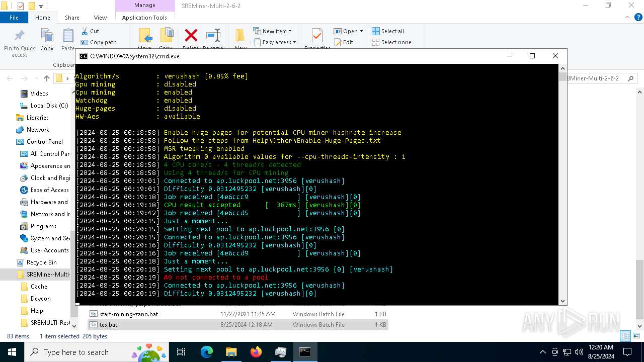Open the Windows Start menu
This screenshot has height=362, width=644.
coord(12,352)
